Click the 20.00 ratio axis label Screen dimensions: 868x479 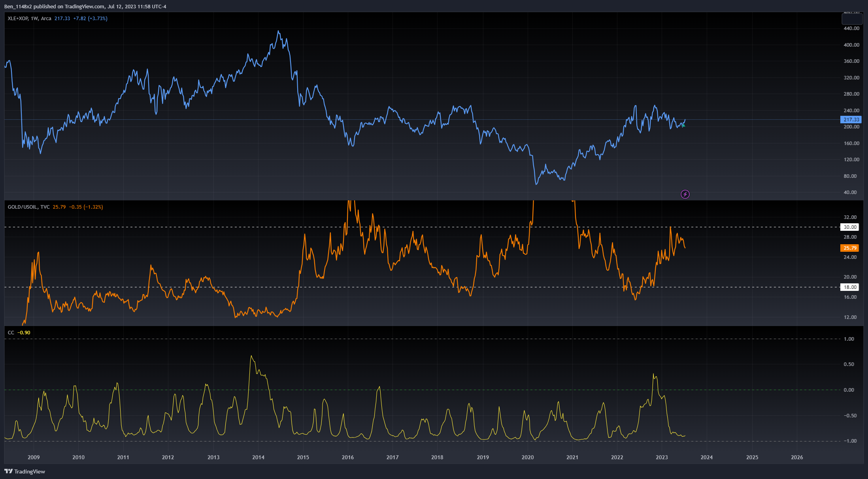pyautogui.click(x=850, y=277)
